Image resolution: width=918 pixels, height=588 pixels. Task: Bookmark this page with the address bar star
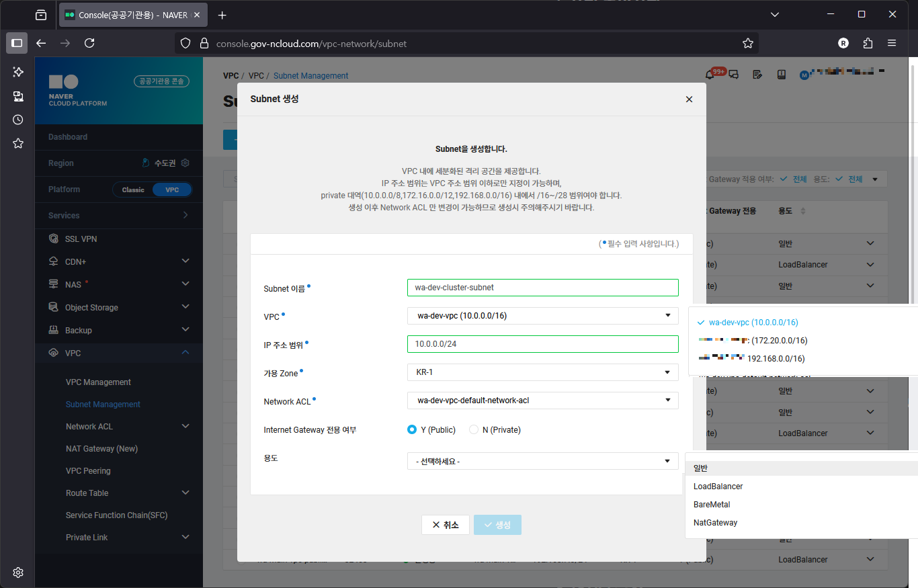748,43
